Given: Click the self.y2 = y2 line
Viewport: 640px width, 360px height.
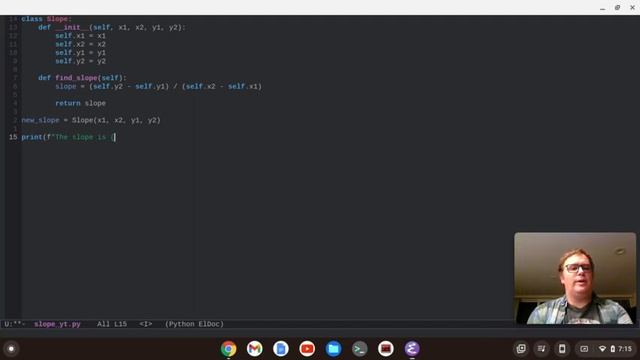Looking at the screenshot, I should (80, 61).
